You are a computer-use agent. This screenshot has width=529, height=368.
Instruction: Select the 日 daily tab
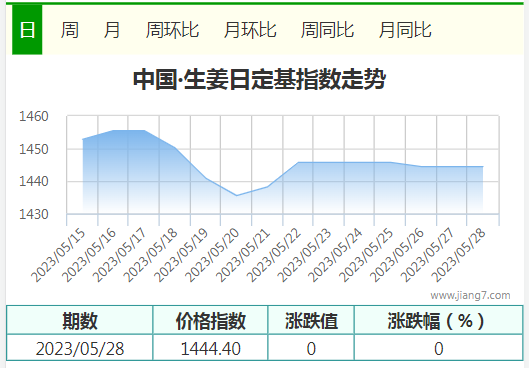[27, 30]
